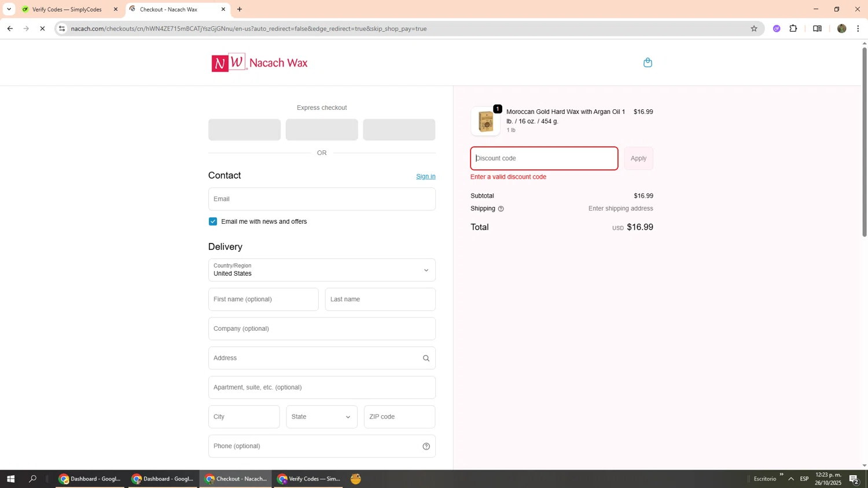This screenshot has width=868, height=488.
Task: Open the browser side panel icon
Action: tap(817, 28)
